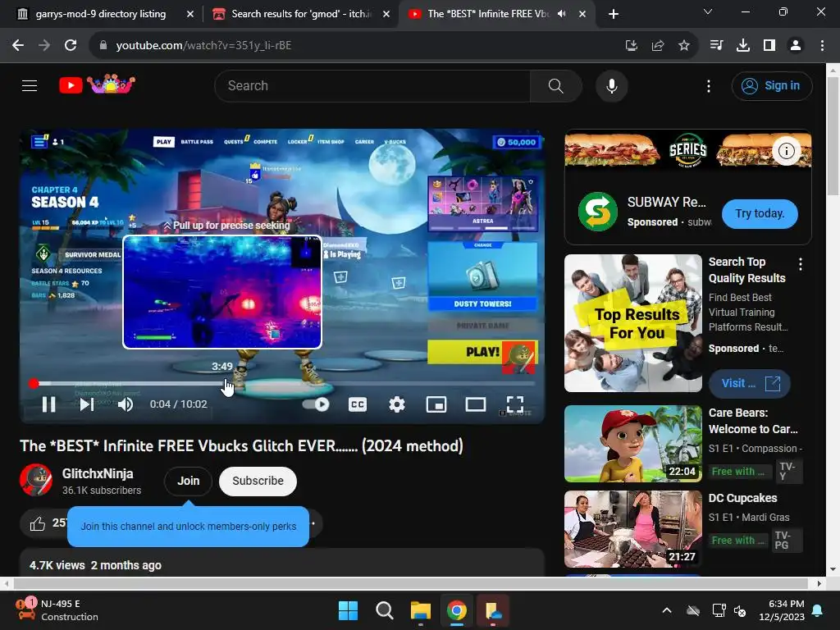Viewport: 840px width, 630px height.
Task: Switch to garrys-mod-9 directory listing tab
Action: tap(100, 14)
